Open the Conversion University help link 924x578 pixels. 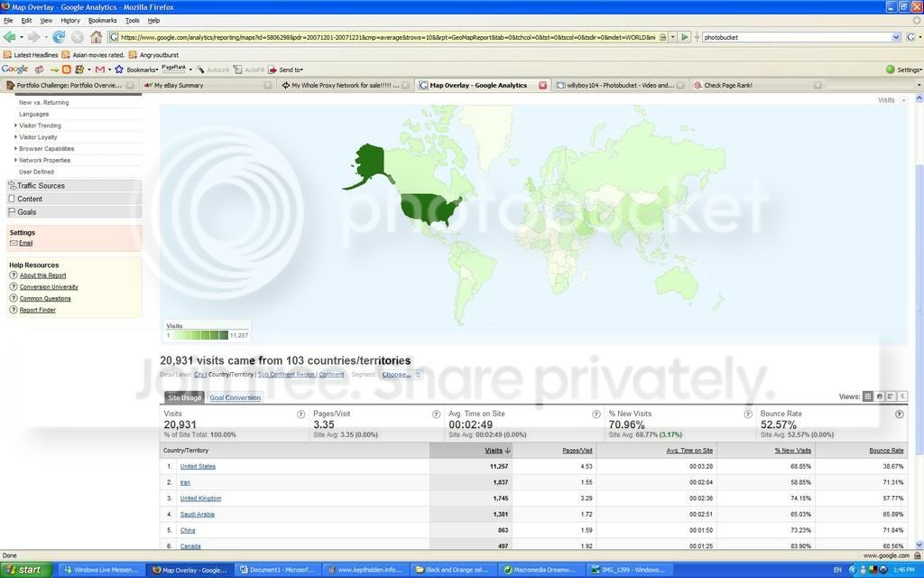click(49, 287)
